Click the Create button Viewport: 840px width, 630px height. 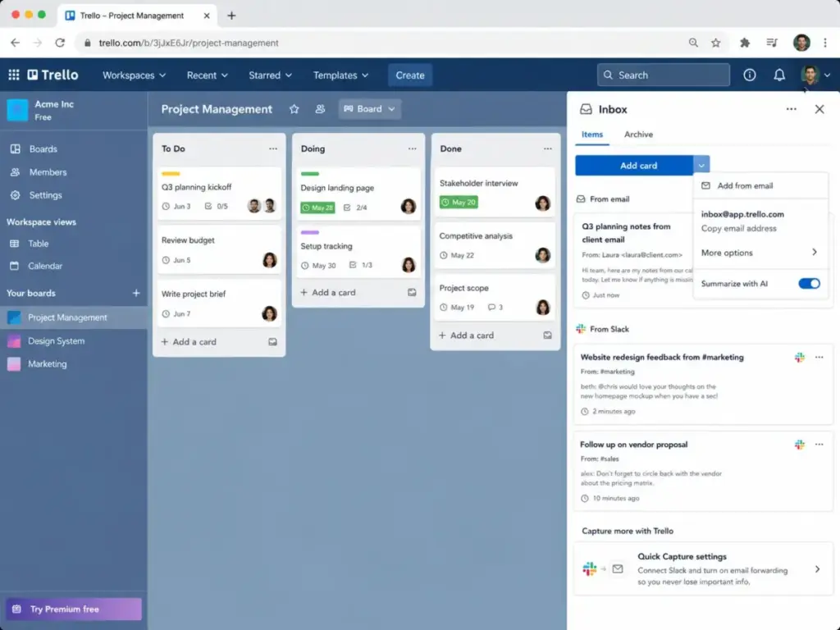coord(410,75)
